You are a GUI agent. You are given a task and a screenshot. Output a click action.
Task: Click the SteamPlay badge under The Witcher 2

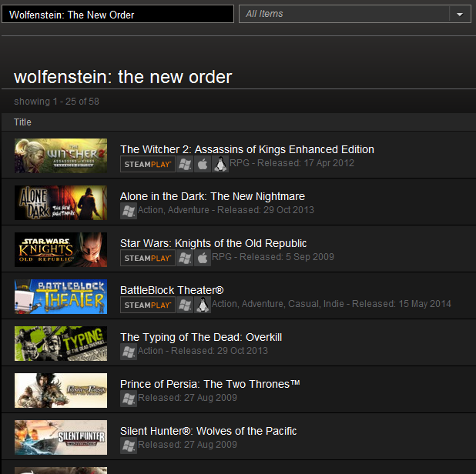tap(148, 164)
